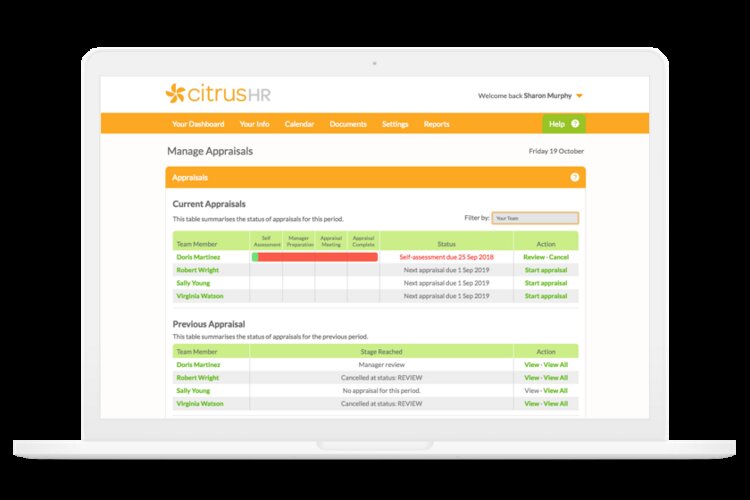Click Review - Cancel link for Doris Martinez

[545, 257]
